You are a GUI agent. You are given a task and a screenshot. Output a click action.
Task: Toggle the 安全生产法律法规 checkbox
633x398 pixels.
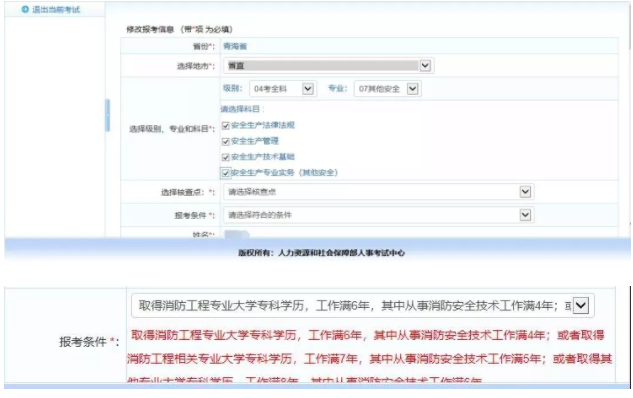click(226, 126)
